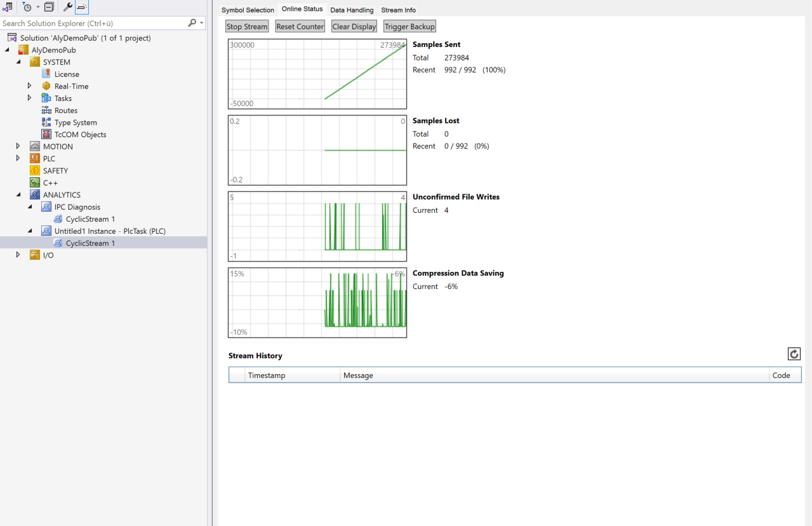Collapse the ANALYTICS tree node

(18, 195)
